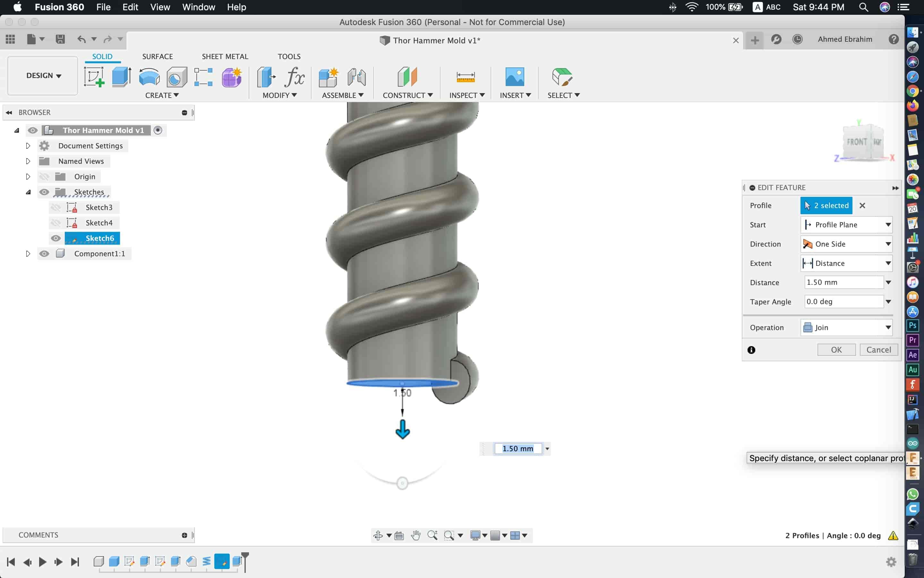Switch to the TOOLS tab
924x578 pixels.
click(x=289, y=57)
